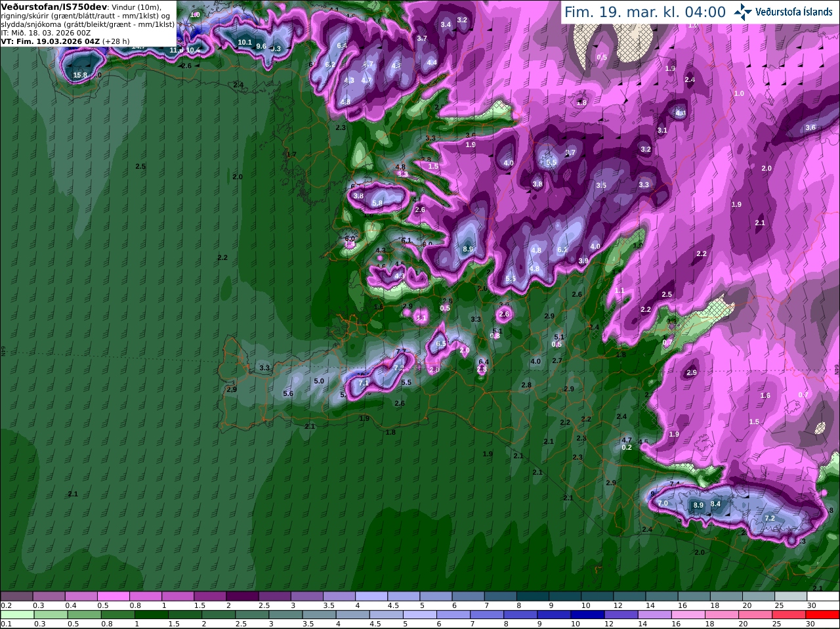Select the date header Fim. 19. mar. kl. 04:00

645,12
